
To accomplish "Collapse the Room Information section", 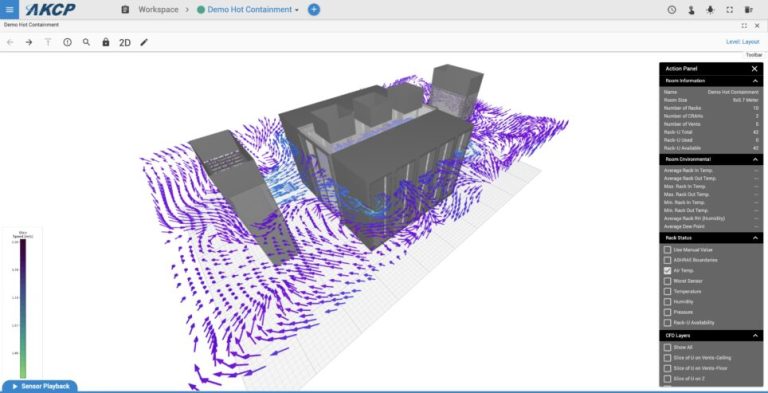I will (x=755, y=81).
